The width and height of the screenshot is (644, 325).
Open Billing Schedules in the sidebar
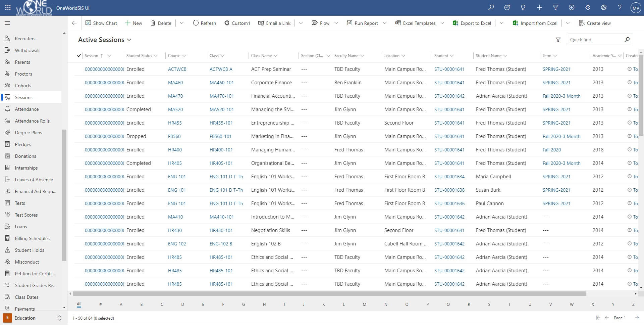(32, 238)
